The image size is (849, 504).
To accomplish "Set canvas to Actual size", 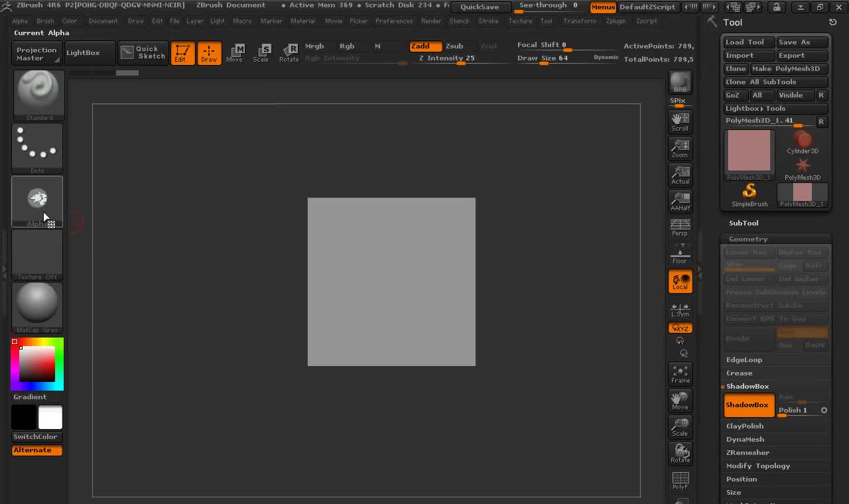I will tap(680, 174).
